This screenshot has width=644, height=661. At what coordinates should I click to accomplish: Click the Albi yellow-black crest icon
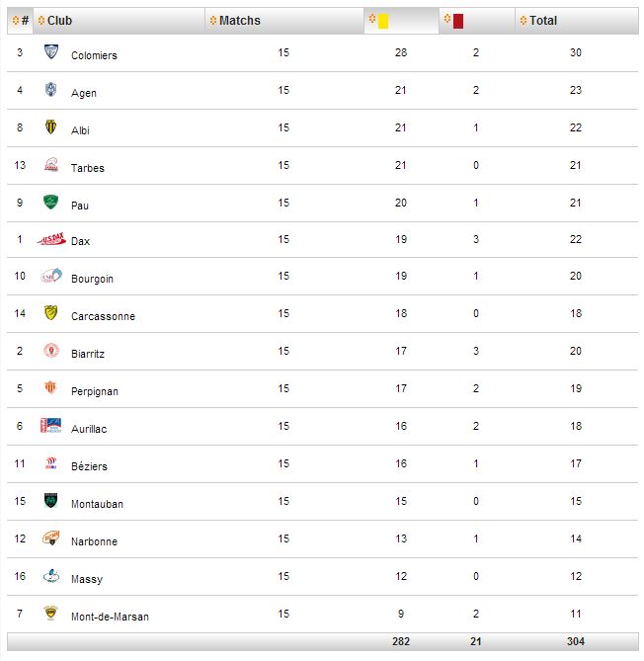click(50, 126)
